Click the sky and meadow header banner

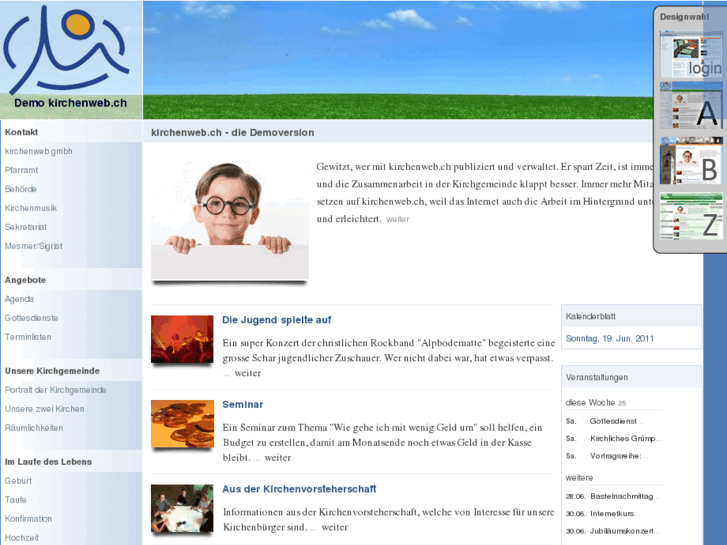point(398,59)
